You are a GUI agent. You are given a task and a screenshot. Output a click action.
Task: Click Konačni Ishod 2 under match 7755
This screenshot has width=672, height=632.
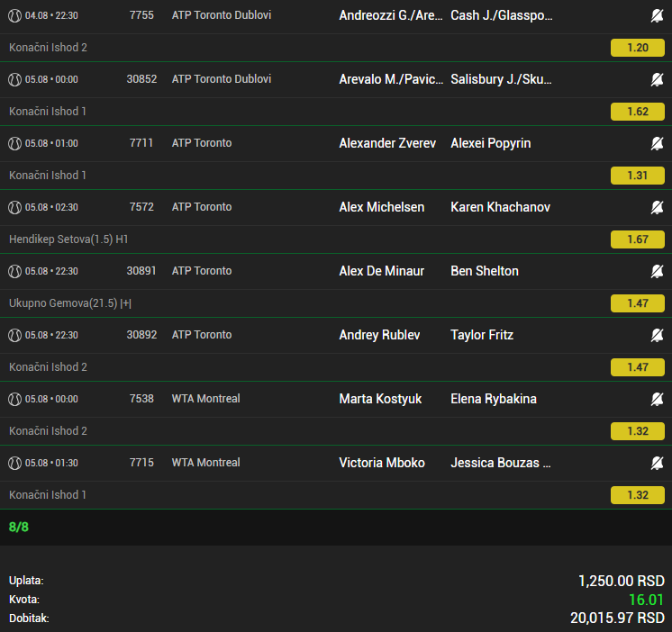point(48,48)
